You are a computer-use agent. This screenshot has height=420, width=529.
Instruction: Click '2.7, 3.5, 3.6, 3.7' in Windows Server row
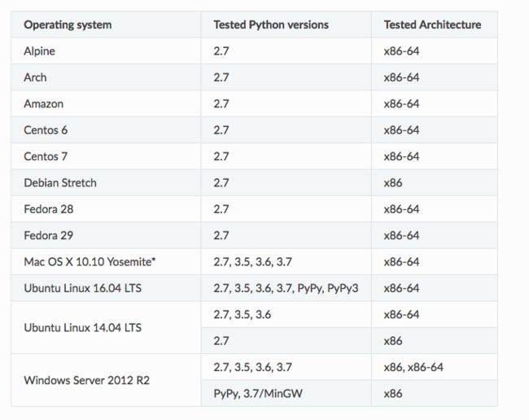[x=252, y=367]
